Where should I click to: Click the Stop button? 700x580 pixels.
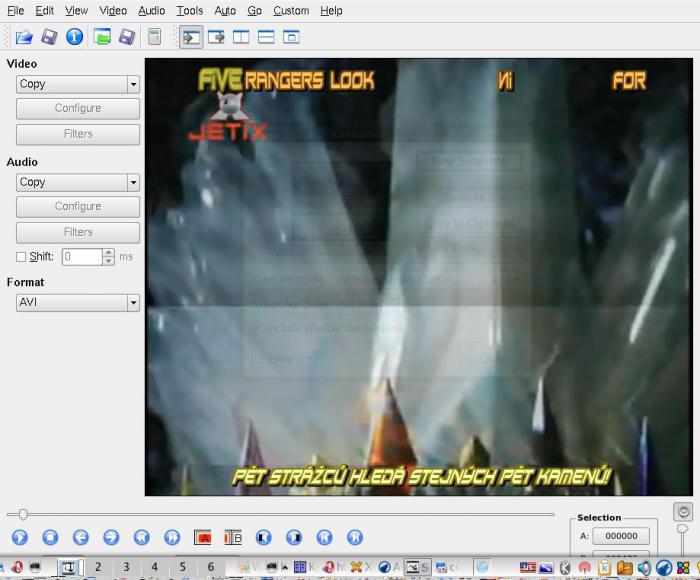(50, 537)
